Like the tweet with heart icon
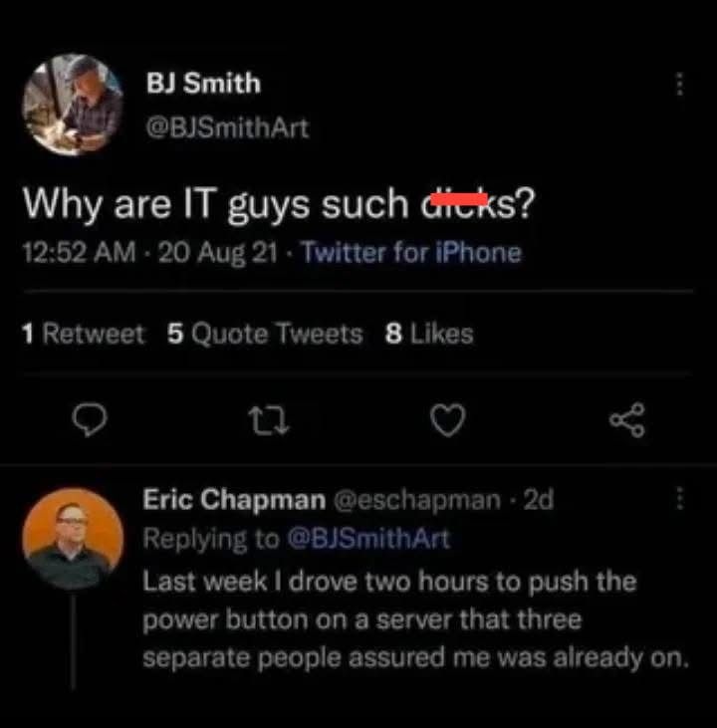Image resolution: width=717 pixels, height=728 pixels. (447, 424)
